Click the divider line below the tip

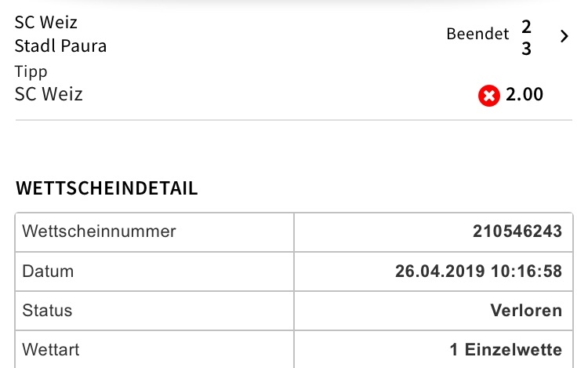click(x=294, y=120)
